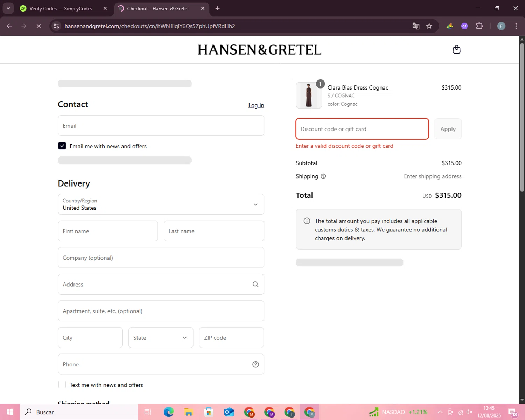Screen dimensions: 525x420
Task: Stop page loading with the X button
Action: [38, 26]
